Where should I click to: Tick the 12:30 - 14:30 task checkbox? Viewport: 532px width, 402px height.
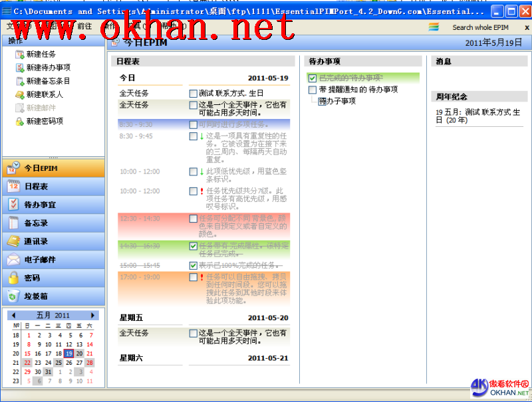click(193, 219)
